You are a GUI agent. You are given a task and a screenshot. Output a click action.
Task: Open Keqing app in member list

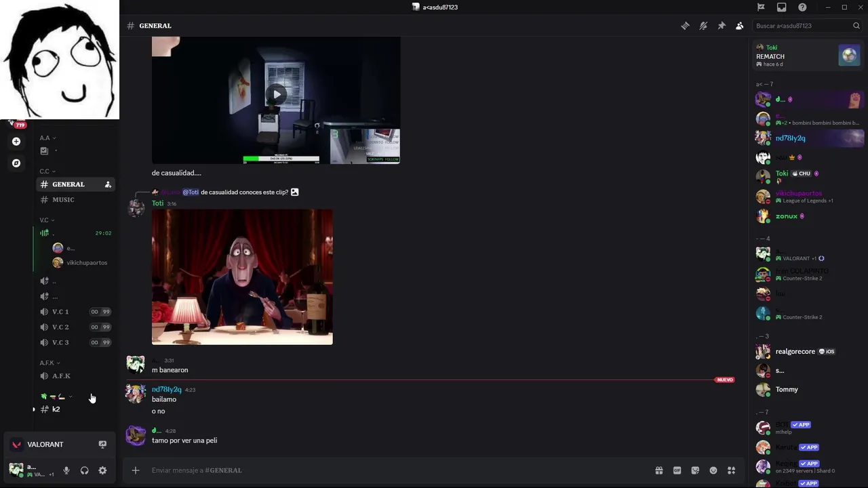808,466
